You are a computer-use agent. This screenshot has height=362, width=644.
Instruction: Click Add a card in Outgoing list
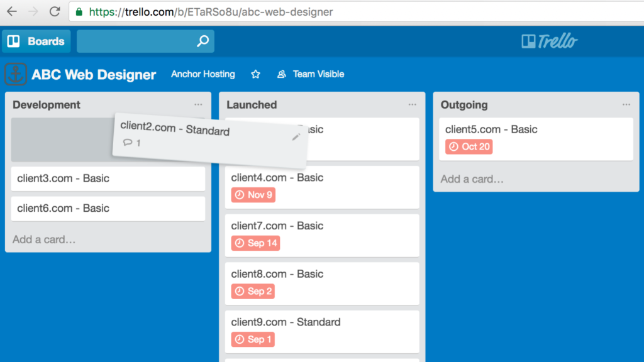coord(472,179)
